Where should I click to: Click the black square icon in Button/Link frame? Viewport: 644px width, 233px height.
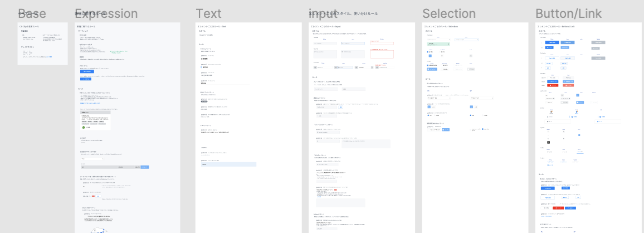[x=548, y=143]
